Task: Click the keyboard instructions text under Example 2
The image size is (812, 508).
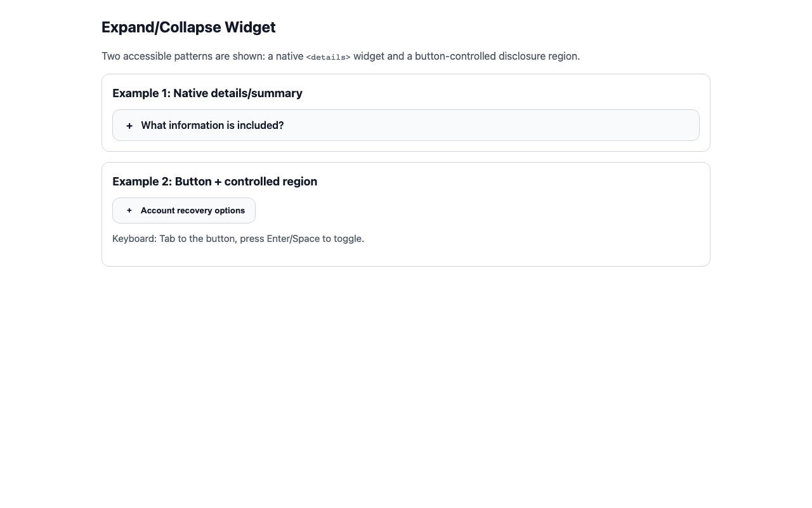Action: click(x=238, y=239)
